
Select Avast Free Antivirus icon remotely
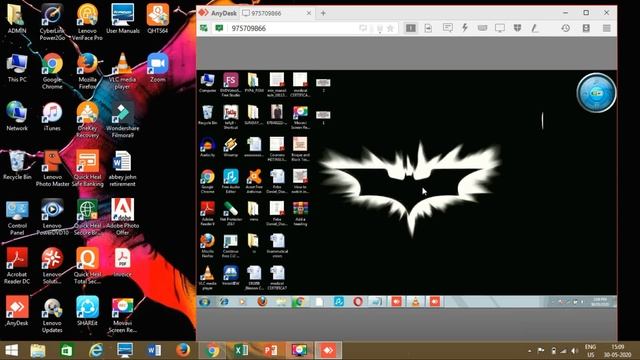click(x=254, y=181)
